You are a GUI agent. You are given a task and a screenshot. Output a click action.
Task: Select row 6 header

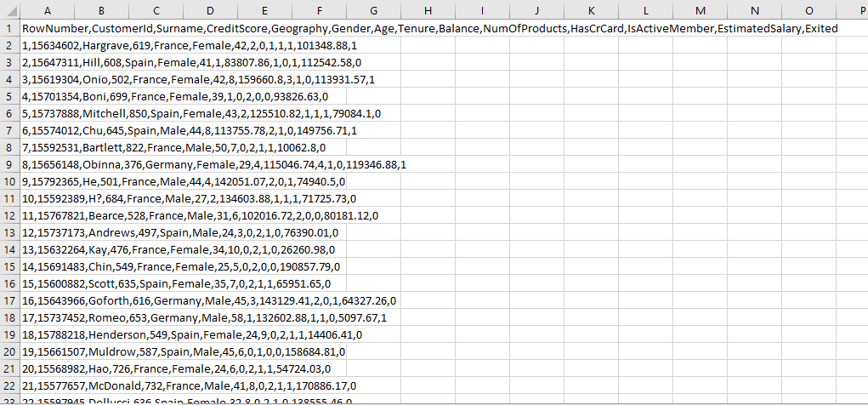point(10,113)
